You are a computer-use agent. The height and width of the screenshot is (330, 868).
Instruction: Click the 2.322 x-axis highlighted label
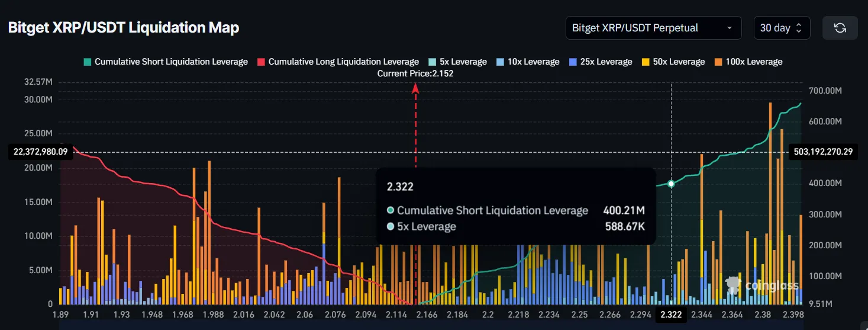coord(671,315)
